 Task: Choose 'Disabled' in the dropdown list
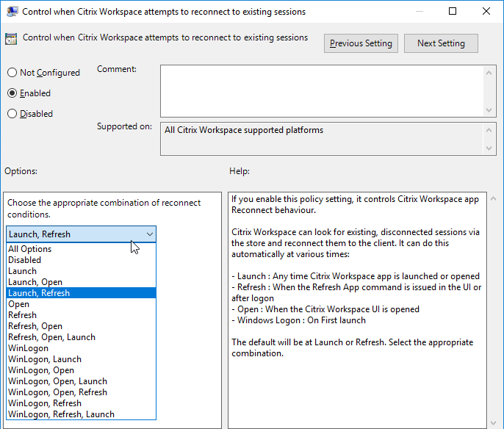81,259
